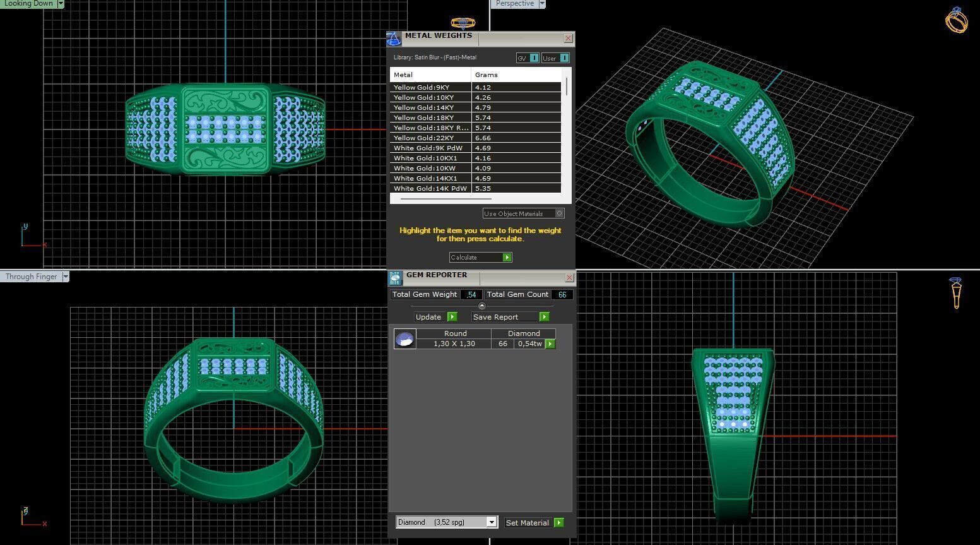Click the round gem thumbnail in Gem Reporter

coord(404,339)
